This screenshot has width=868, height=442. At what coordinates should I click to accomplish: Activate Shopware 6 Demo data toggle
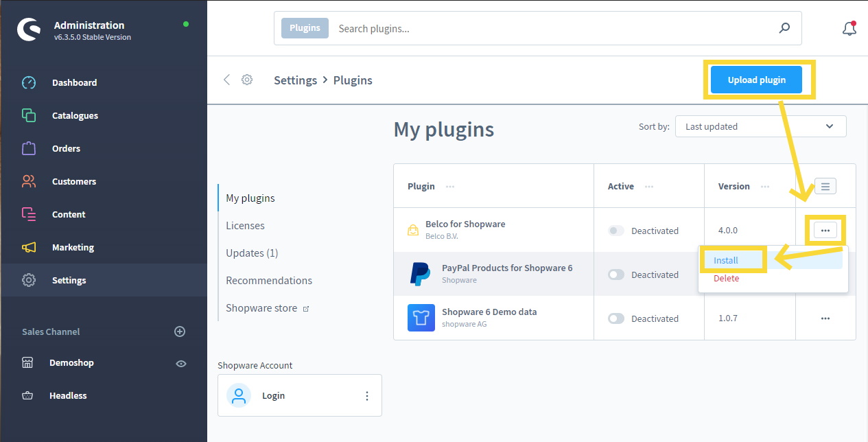pos(616,318)
